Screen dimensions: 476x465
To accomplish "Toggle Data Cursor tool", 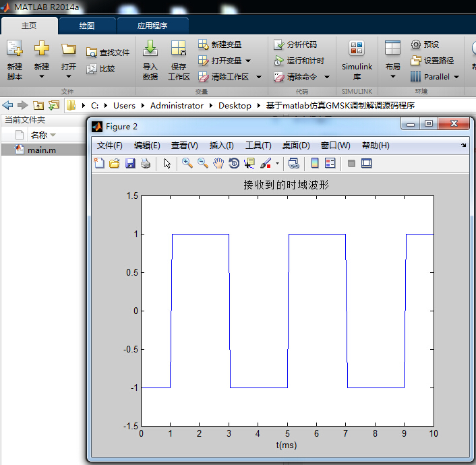I will (249, 163).
